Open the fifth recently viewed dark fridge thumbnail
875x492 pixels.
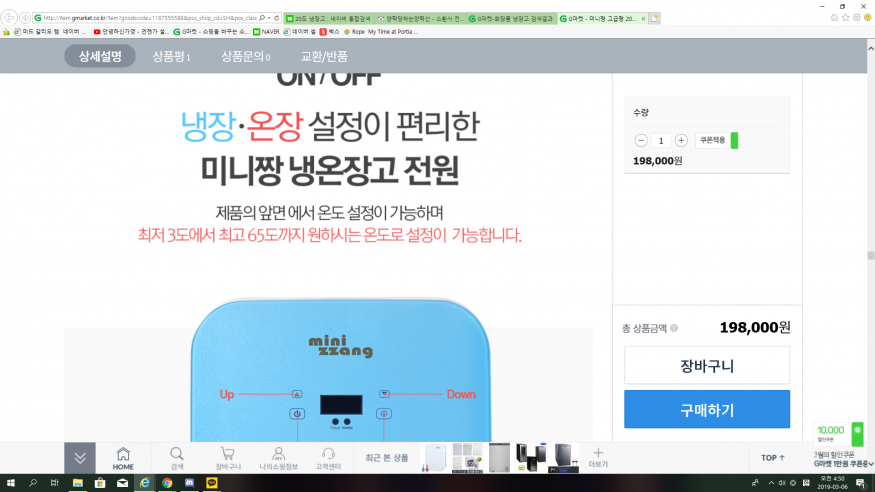click(x=563, y=458)
